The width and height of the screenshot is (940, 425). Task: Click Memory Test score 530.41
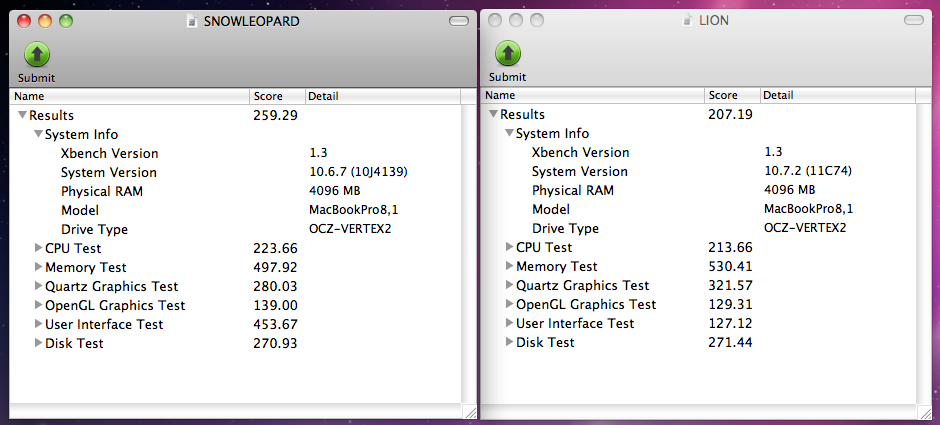point(730,266)
